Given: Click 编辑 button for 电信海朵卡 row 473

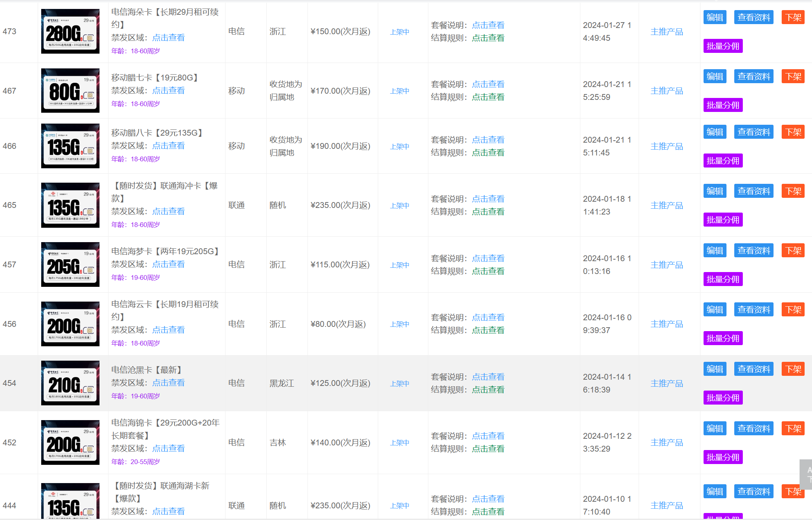Looking at the screenshot, I should (x=714, y=17).
